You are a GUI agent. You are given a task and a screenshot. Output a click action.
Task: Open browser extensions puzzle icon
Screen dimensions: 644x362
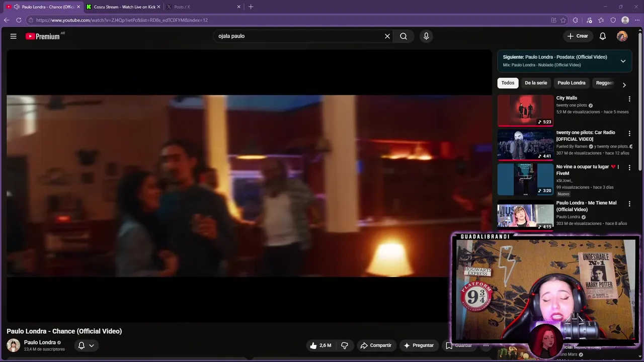pos(576,20)
